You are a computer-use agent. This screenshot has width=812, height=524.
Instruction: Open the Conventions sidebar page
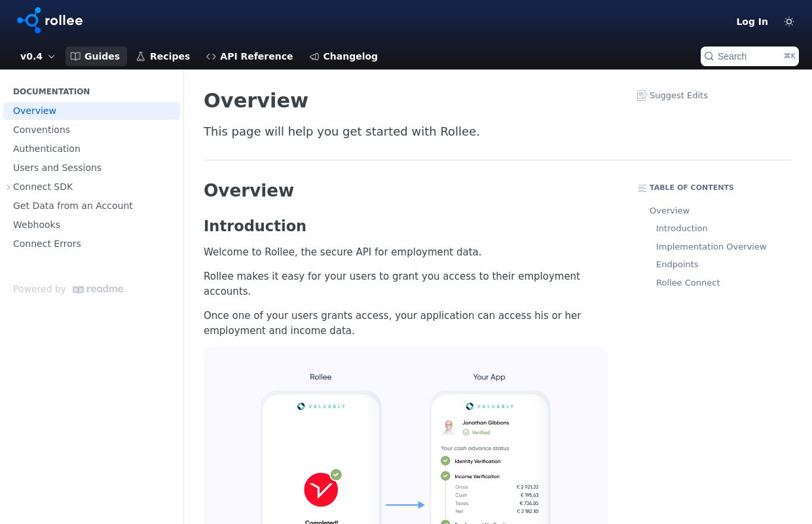click(x=92, y=130)
